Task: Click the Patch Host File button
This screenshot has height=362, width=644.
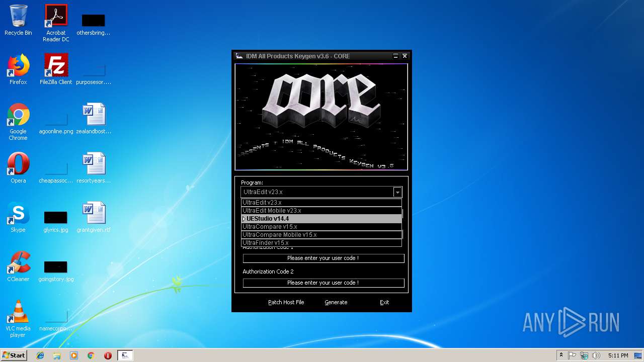Action: click(x=286, y=302)
